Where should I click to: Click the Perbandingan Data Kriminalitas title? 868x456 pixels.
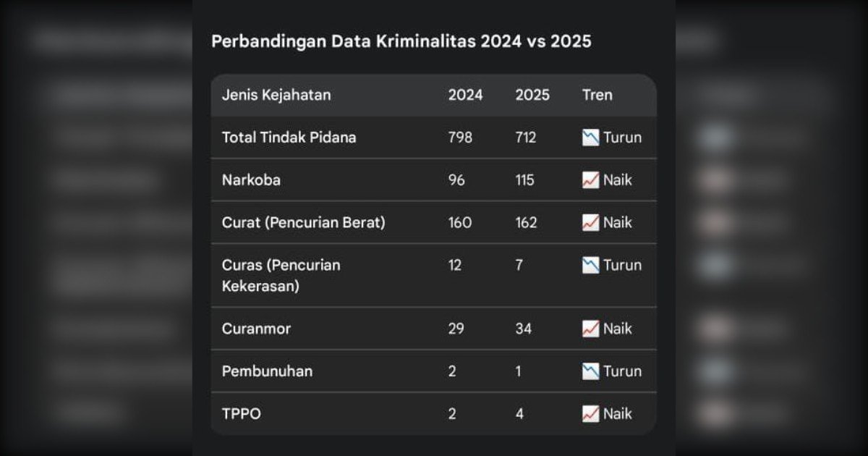401,41
